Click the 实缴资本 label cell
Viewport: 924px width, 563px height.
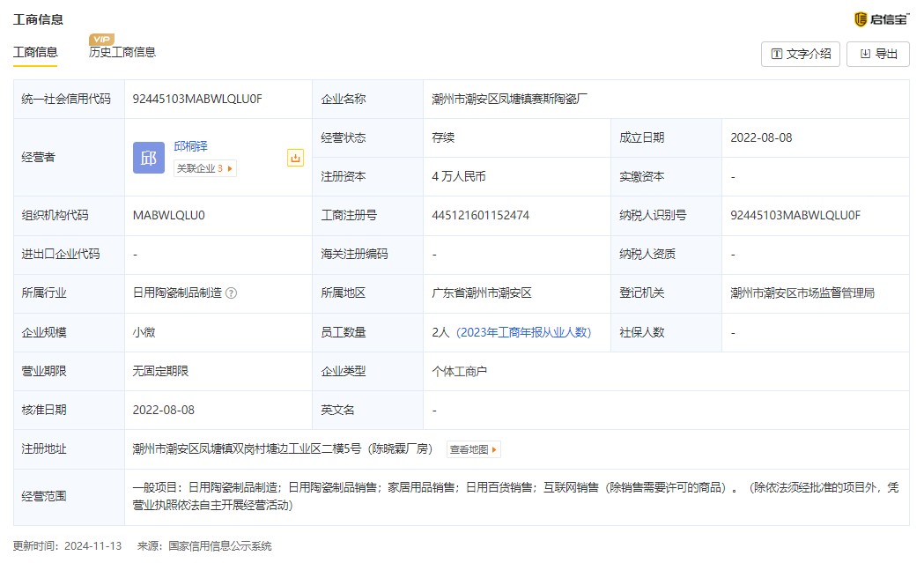tap(666, 177)
